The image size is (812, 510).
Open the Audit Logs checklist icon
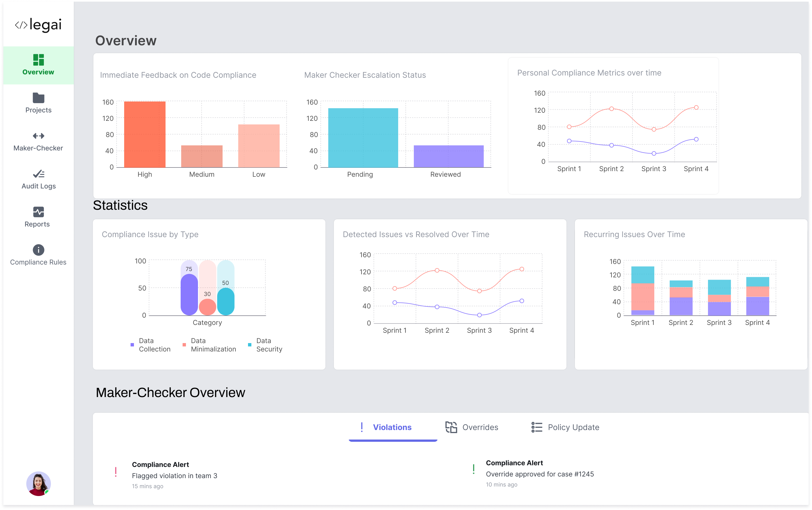pos(38,174)
